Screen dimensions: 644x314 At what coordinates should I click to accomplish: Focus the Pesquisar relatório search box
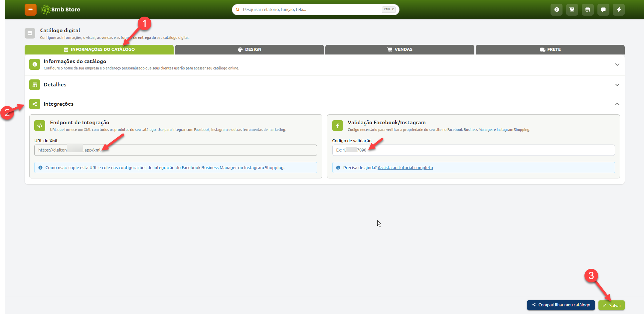tap(315, 10)
